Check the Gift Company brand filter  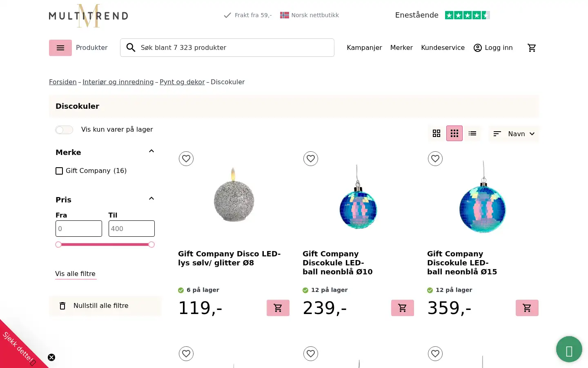pyautogui.click(x=59, y=171)
